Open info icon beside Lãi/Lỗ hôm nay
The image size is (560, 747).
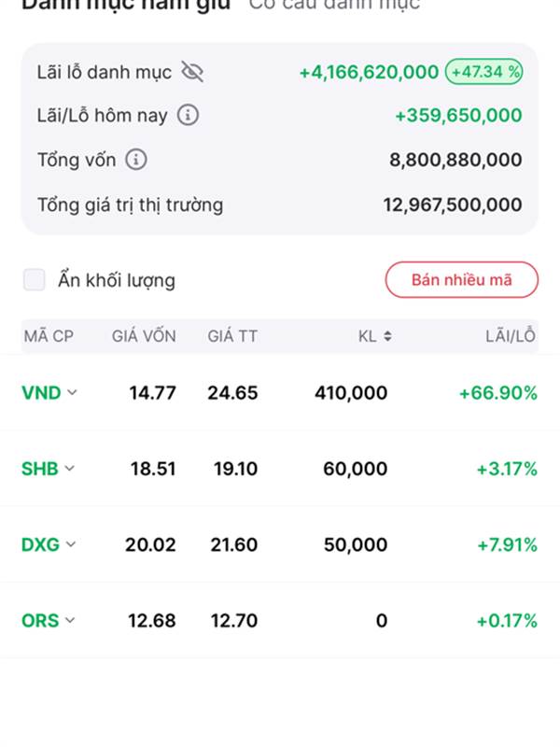[189, 115]
